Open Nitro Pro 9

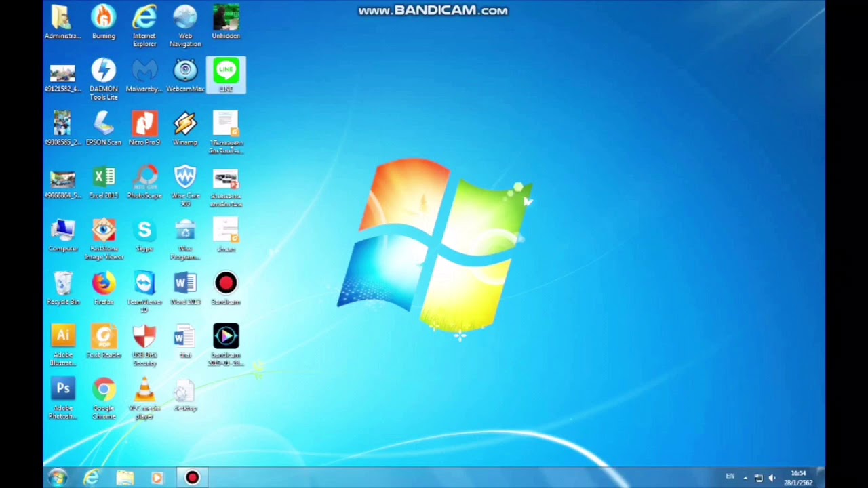coord(144,129)
